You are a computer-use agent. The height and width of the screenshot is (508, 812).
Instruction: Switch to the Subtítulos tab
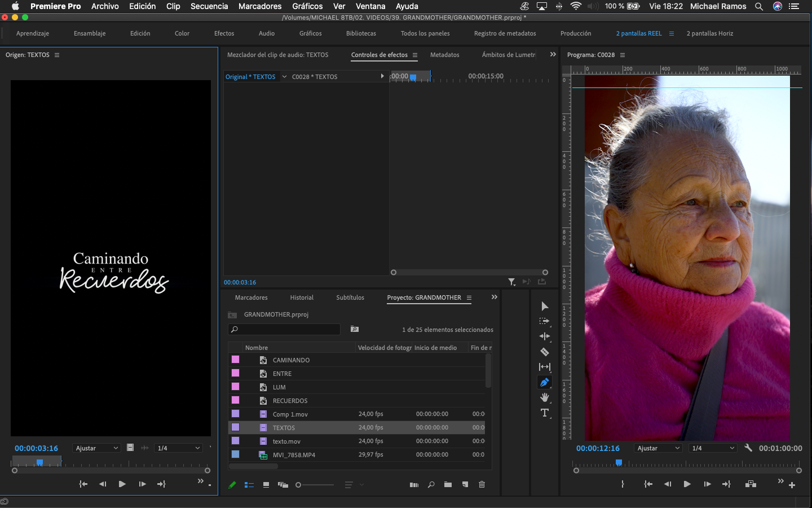[x=350, y=297]
